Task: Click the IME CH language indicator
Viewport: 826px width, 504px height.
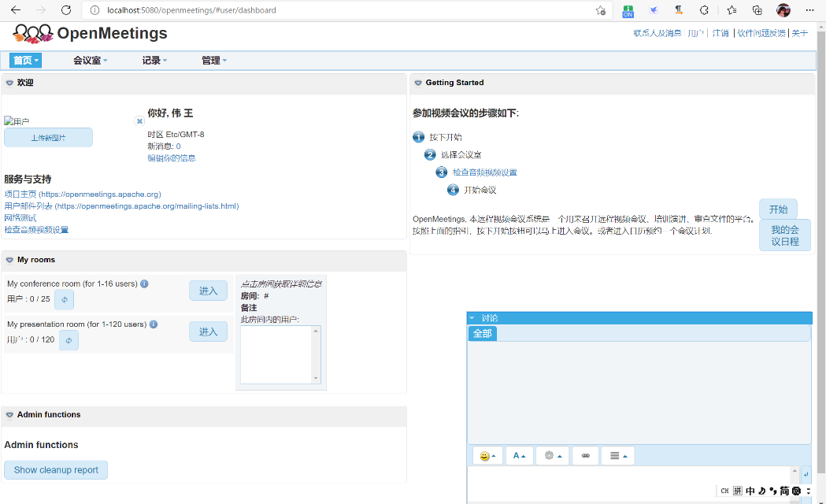Action: point(725,491)
